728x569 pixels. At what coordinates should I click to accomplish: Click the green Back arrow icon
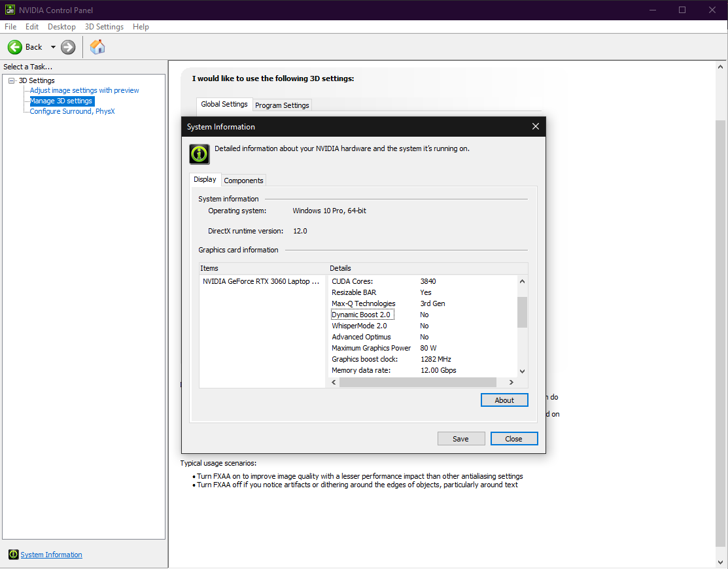pos(15,47)
